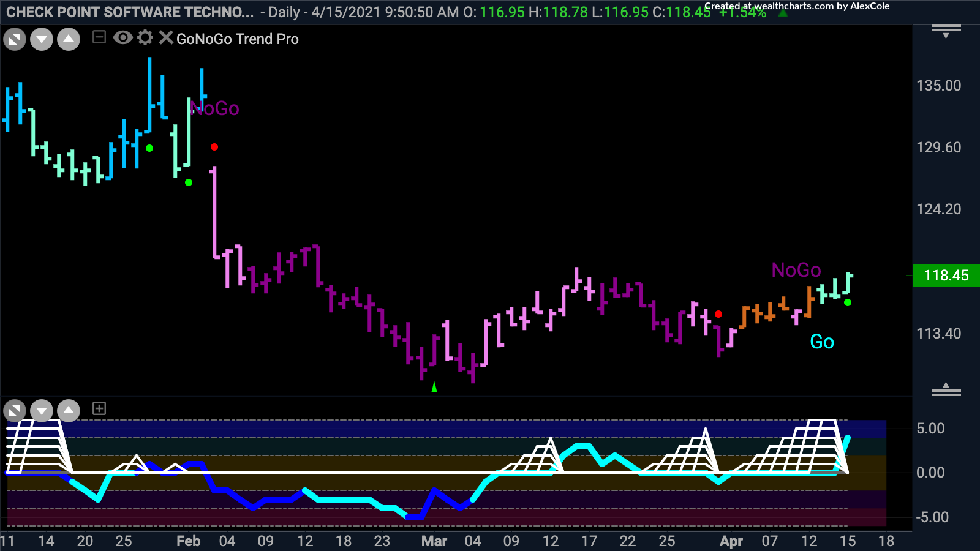Click the 124.20 price axis label

coord(938,209)
